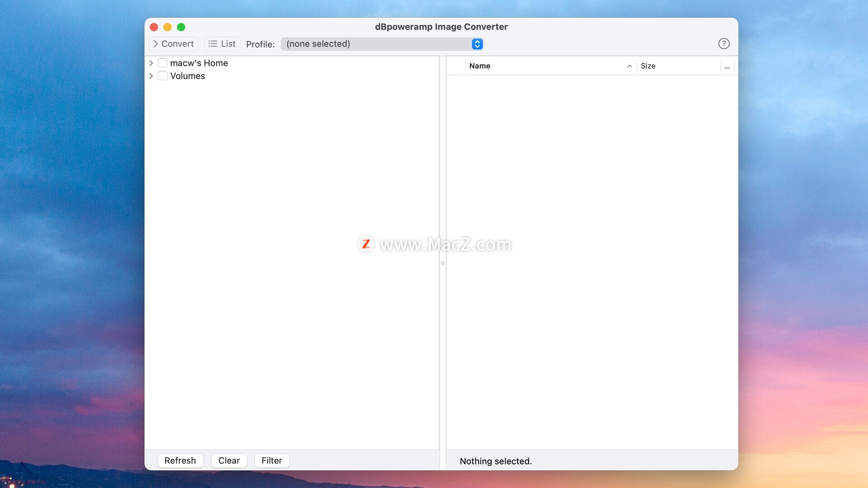This screenshot has height=488, width=868.
Task: Open the Filter button
Action: point(272,460)
